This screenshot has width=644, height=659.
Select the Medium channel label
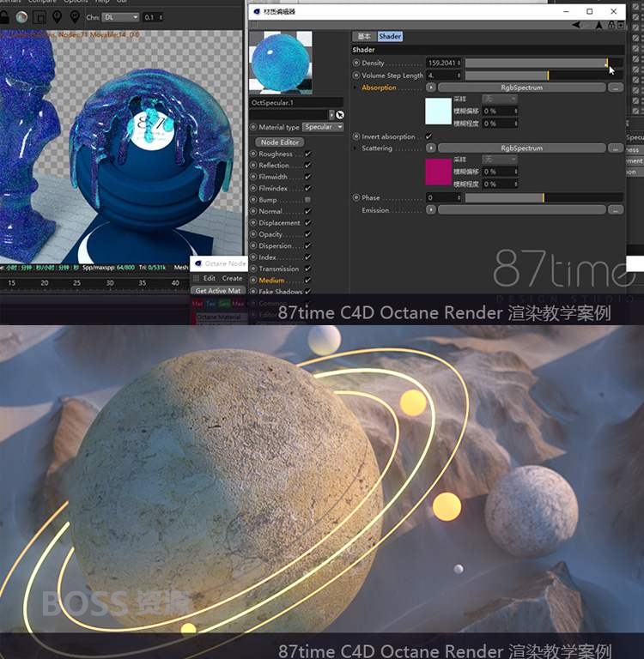tap(271, 280)
